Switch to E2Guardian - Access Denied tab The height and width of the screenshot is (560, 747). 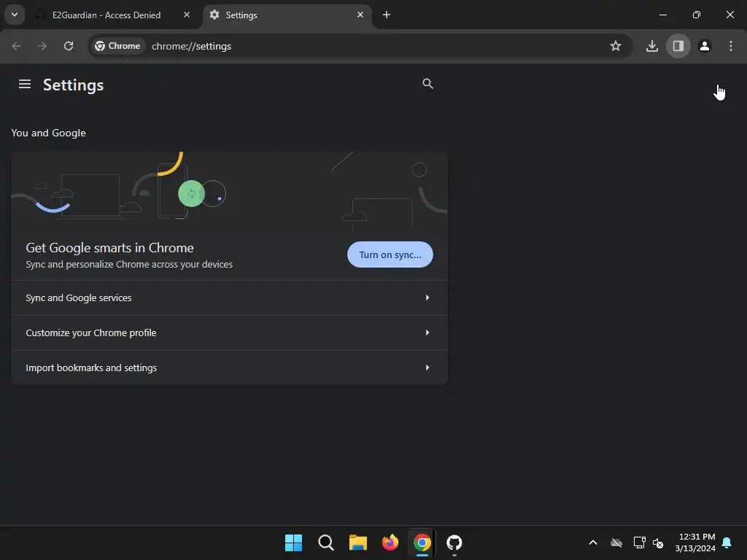[115, 15]
